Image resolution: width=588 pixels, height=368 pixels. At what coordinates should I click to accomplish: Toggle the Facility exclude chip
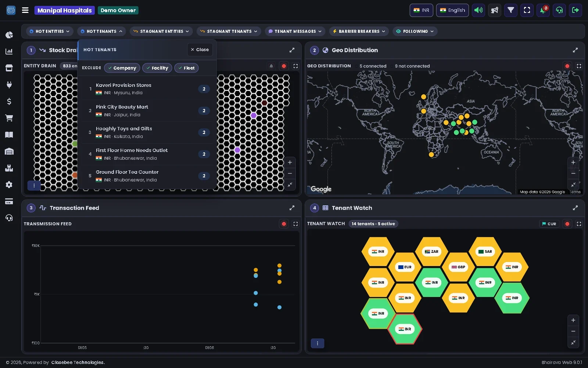[157, 68]
